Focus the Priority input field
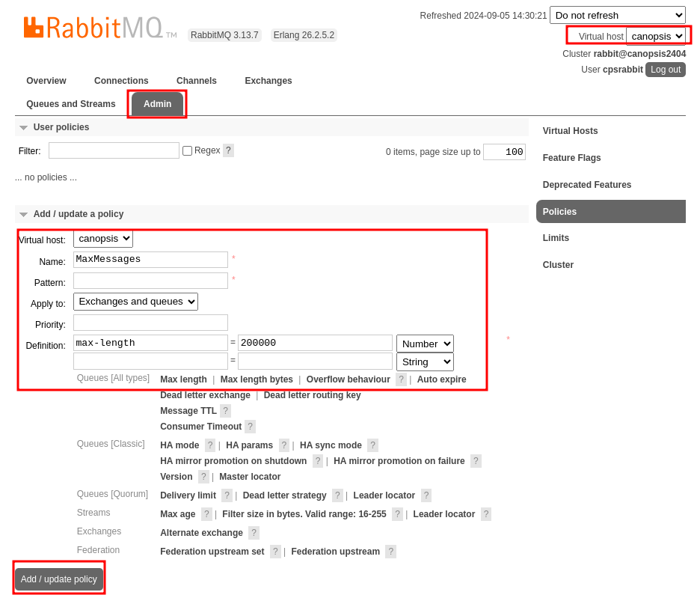Screen dimensions: 700x601 tap(150, 323)
